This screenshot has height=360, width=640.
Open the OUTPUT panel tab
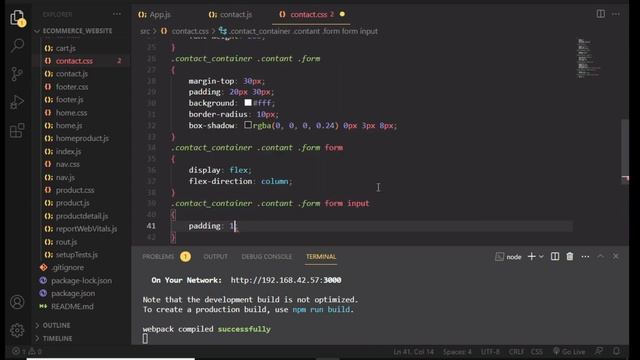click(216, 257)
